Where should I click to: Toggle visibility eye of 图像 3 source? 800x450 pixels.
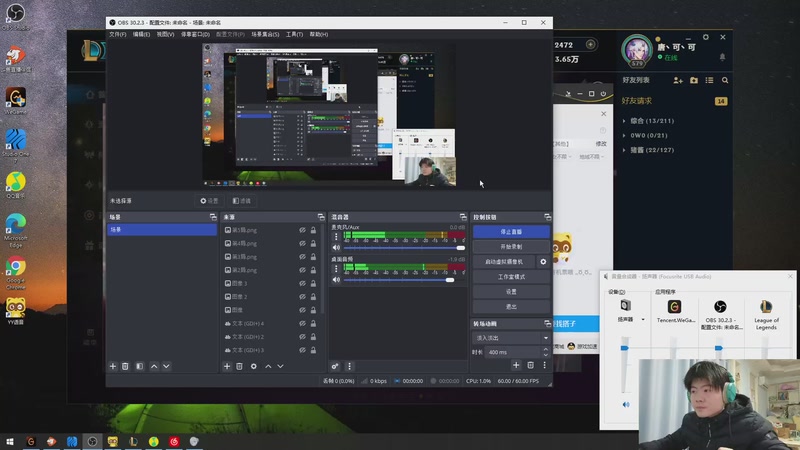(303, 283)
